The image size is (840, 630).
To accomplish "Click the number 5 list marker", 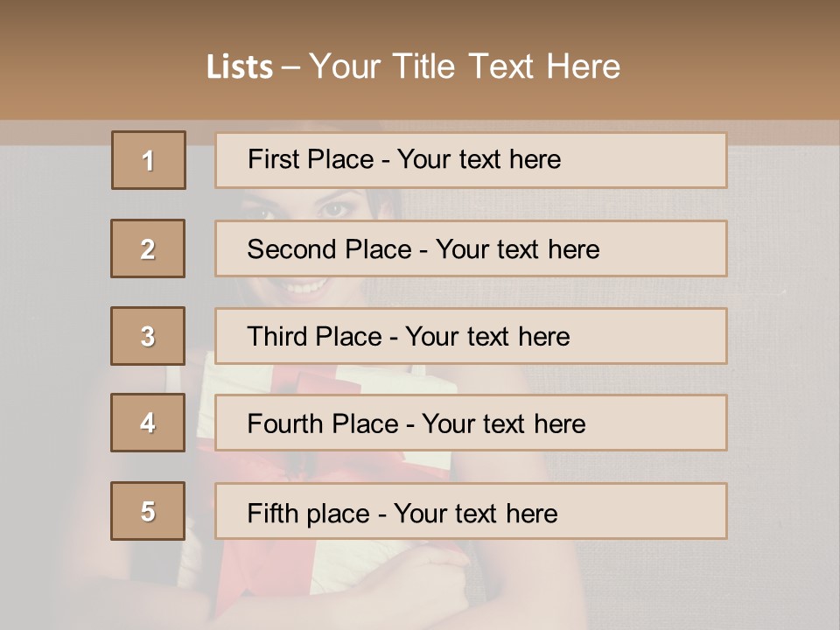I will pos(148,511).
